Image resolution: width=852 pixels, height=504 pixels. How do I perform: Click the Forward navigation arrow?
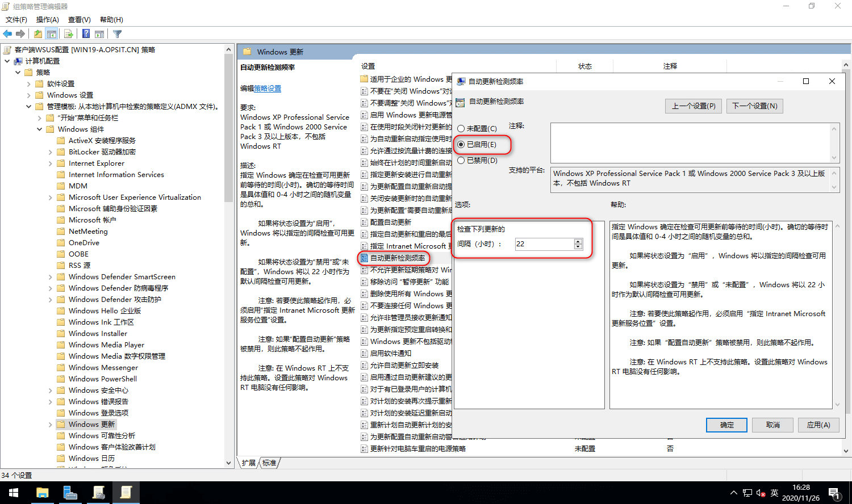click(x=20, y=33)
